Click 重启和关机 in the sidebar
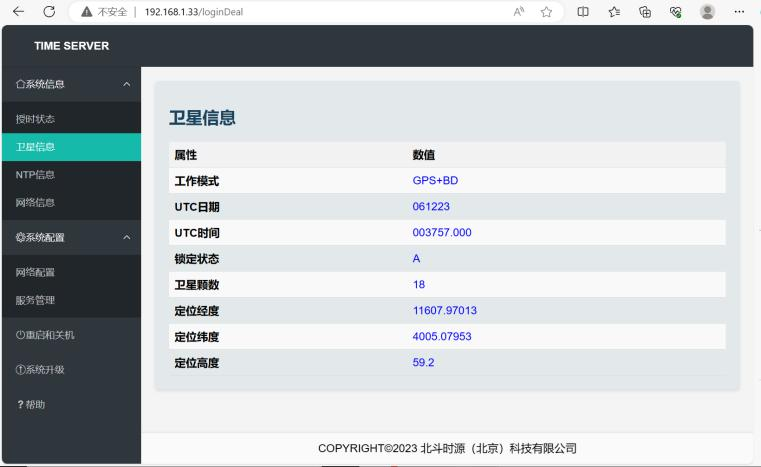The width and height of the screenshot is (761, 467). [x=45, y=335]
